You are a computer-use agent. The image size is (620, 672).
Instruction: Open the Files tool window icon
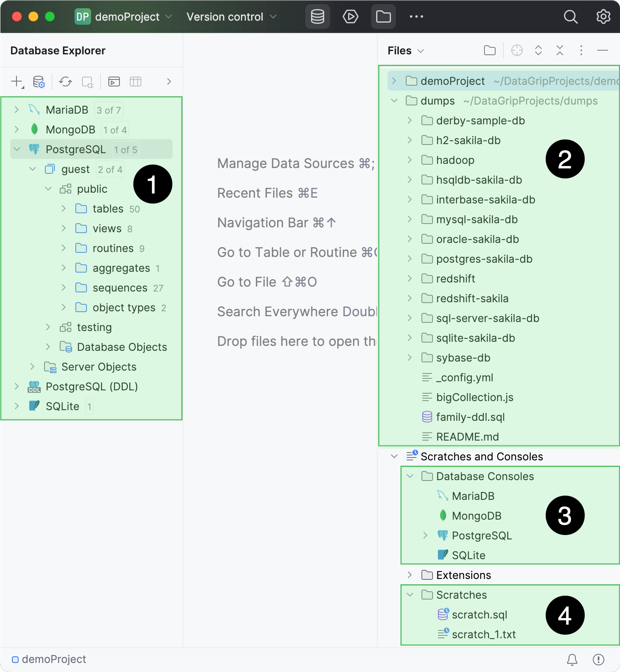point(383,17)
